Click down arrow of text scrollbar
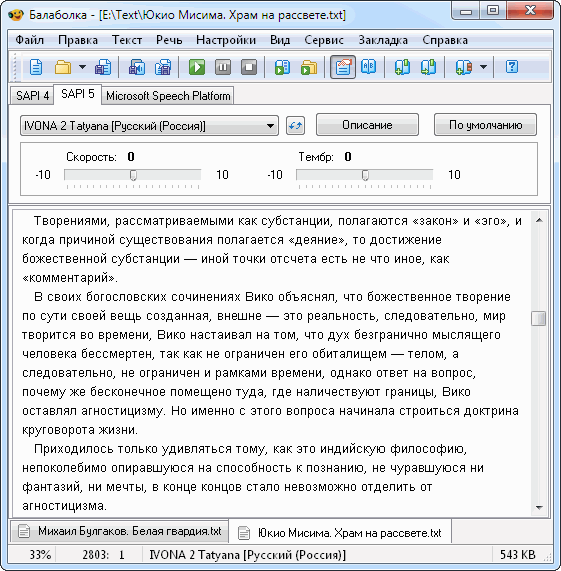The height and width of the screenshot is (571, 561). tap(540, 507)
